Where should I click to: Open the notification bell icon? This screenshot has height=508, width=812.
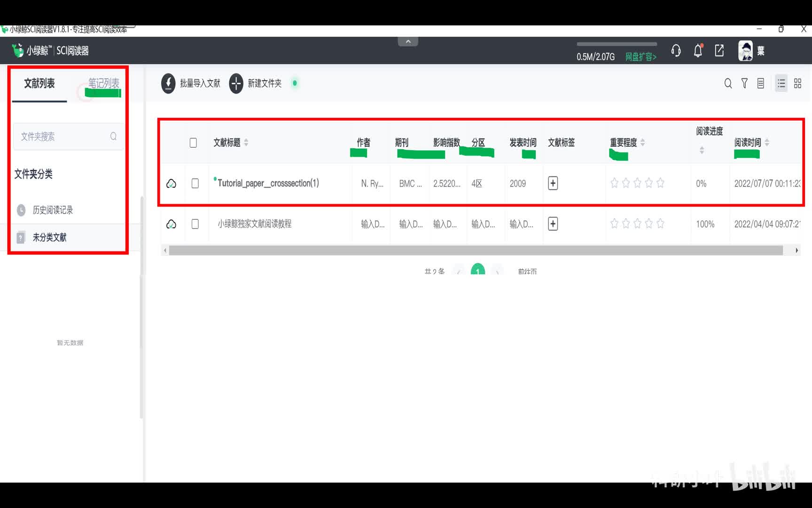698,51
